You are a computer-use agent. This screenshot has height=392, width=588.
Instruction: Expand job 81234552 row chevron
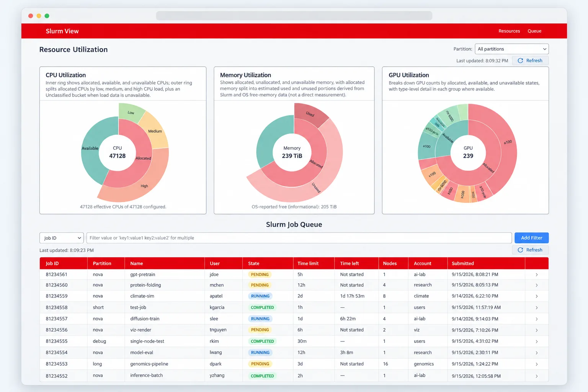point(536,376)
